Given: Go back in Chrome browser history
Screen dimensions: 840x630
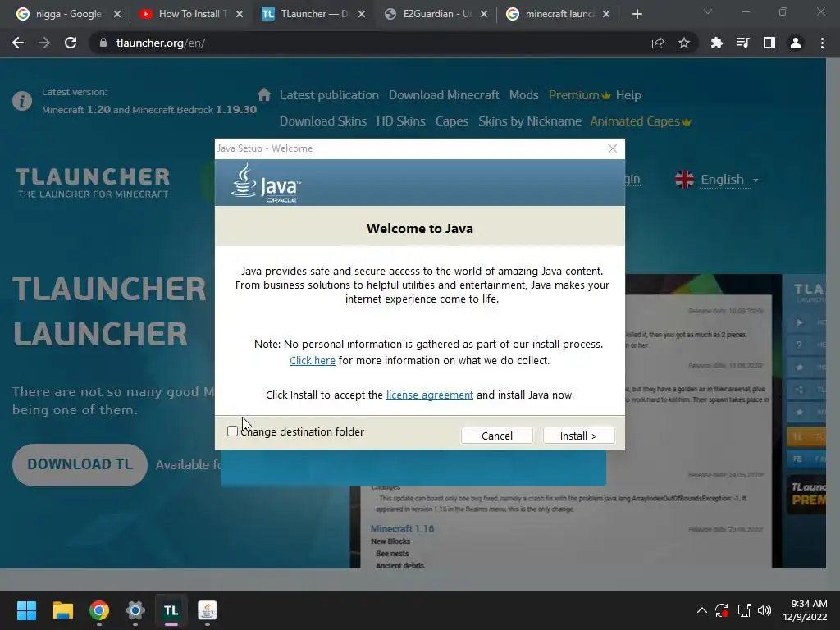Looking at the screenshot, I should 18,43.
